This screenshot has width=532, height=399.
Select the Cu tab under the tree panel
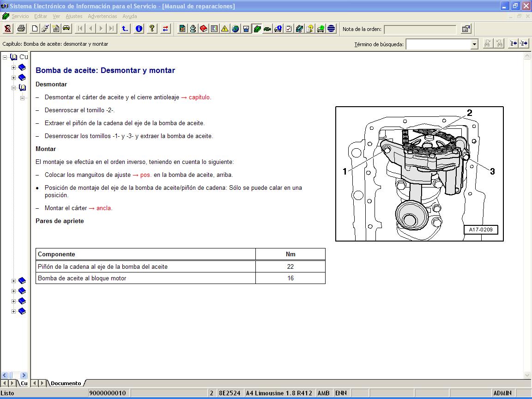click(24, 383)
